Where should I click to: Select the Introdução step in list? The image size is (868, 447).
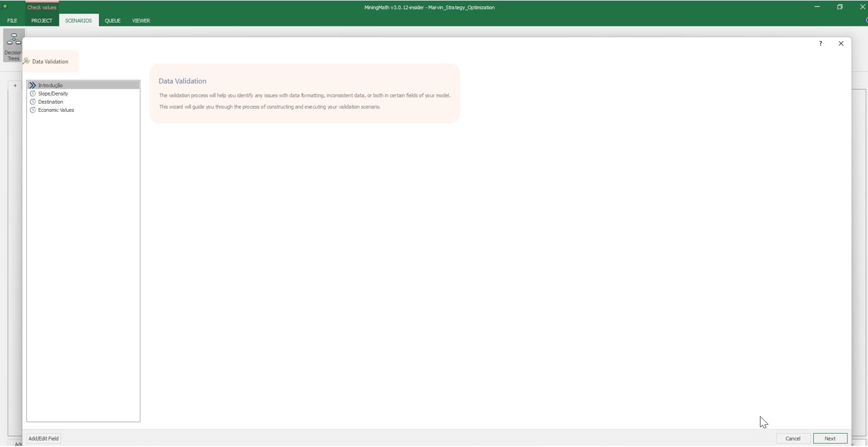[51, 85]
